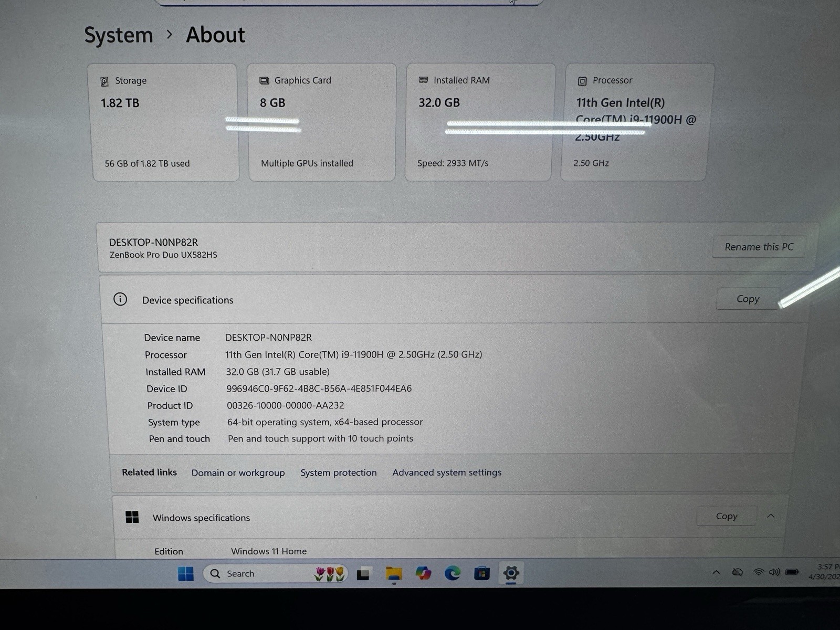Screen dimensions: 840x630
Task: Click the volume speaker tray icon
Action: (x=774, y=572)
